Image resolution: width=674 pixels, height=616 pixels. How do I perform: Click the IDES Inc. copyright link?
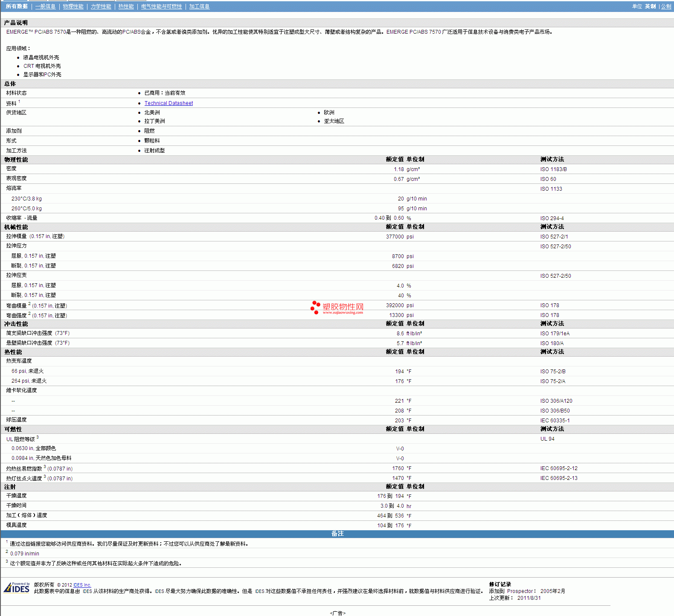[82, 585]
